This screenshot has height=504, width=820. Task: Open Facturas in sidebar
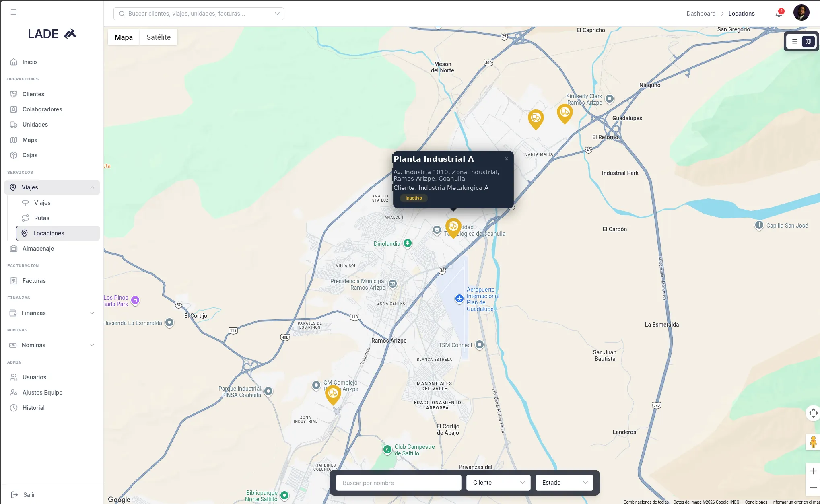coord(52,281)
